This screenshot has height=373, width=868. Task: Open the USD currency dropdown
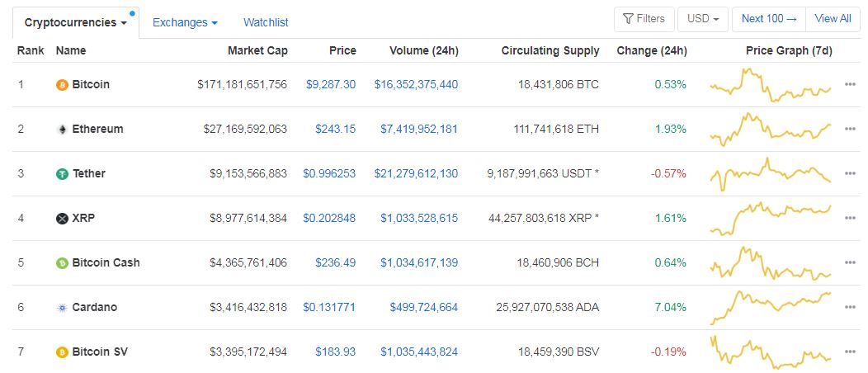click(x=703, y=19)
